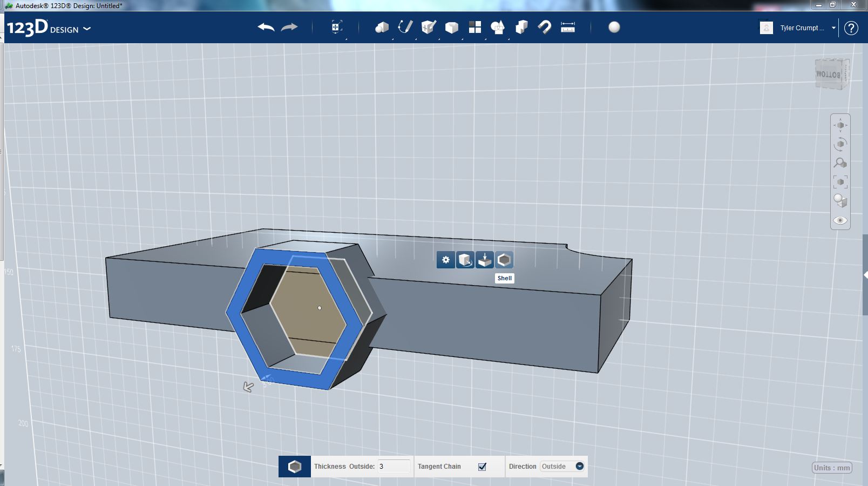Fit the model to view

click(840, 182)
